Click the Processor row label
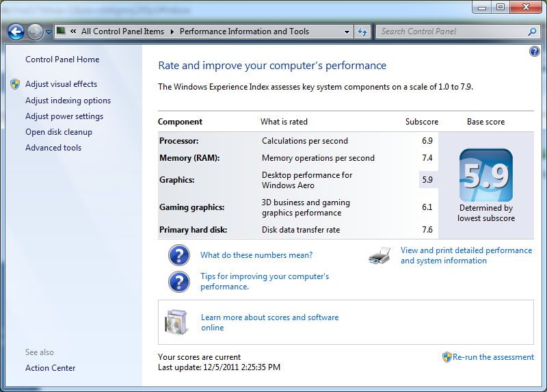The width and height of the screenshot is (547, 392). 179,141
